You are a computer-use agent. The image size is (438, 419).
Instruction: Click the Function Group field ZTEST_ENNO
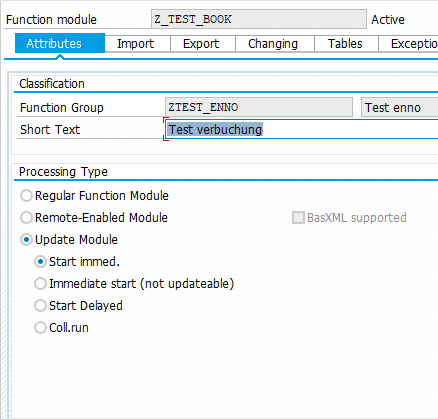pos(259,107)
